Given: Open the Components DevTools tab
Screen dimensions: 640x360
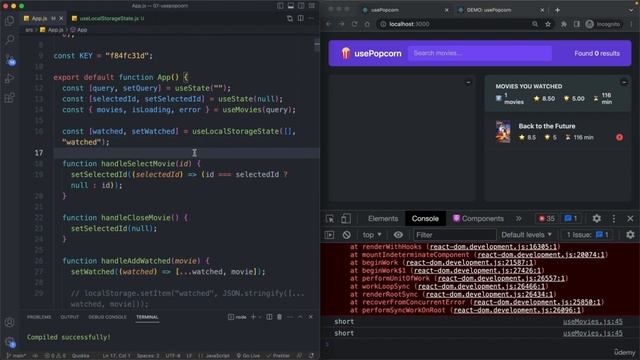Looking at the screenshot, I should coord(478,219).
